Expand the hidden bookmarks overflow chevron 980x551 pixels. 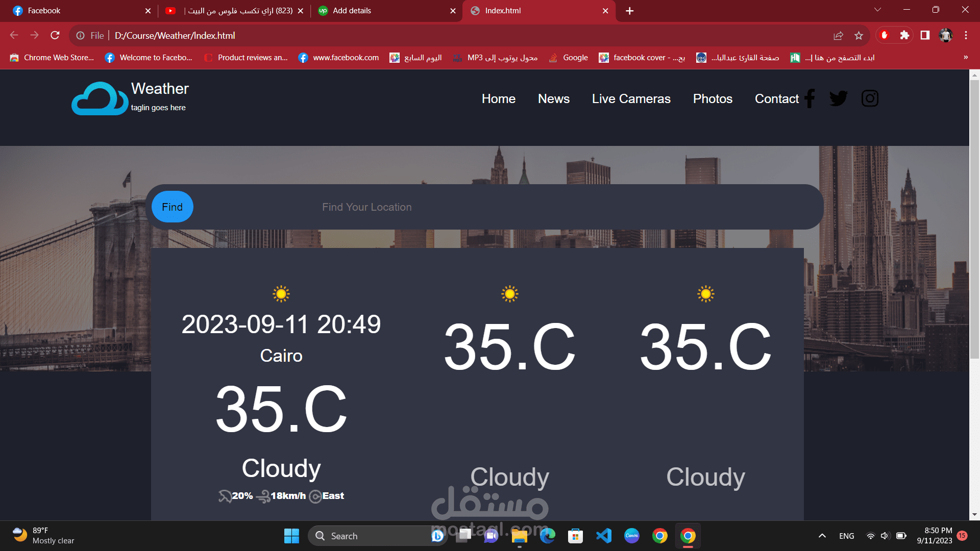(x=966, y=57)
